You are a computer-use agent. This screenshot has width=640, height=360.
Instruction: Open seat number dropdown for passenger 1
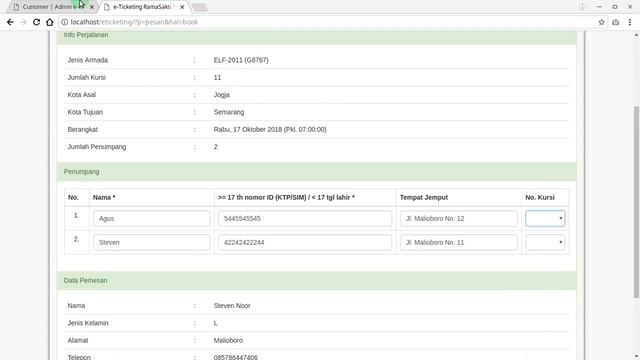click(545, 218)
